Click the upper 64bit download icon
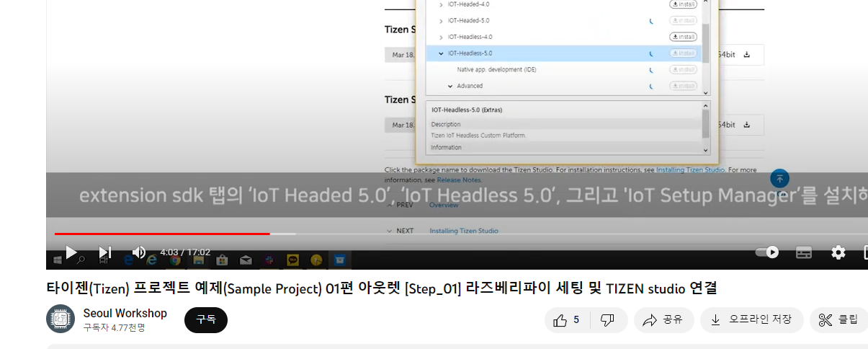This screenshot has width=868, height=349. [747, 55]
